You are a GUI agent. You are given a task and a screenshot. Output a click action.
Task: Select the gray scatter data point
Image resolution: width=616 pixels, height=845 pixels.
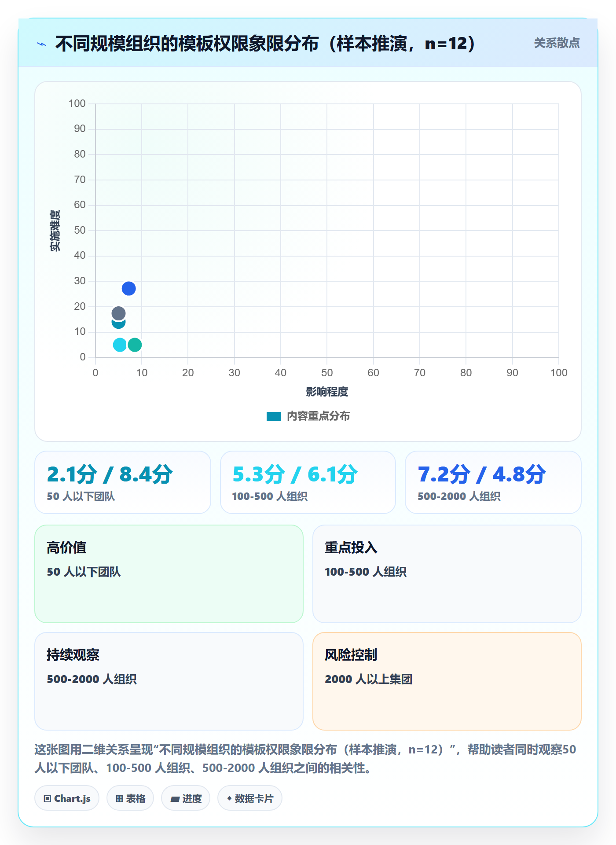118,314
